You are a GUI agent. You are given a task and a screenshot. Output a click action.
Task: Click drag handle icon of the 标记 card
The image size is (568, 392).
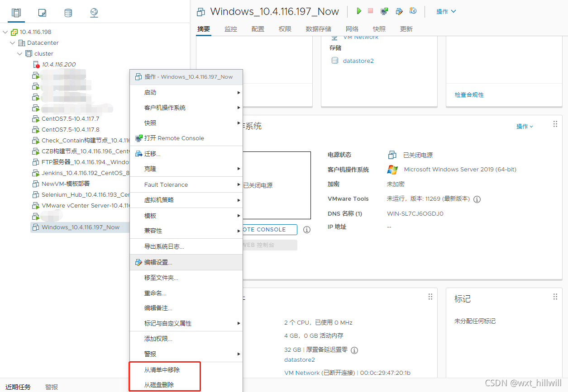[555, 297]
